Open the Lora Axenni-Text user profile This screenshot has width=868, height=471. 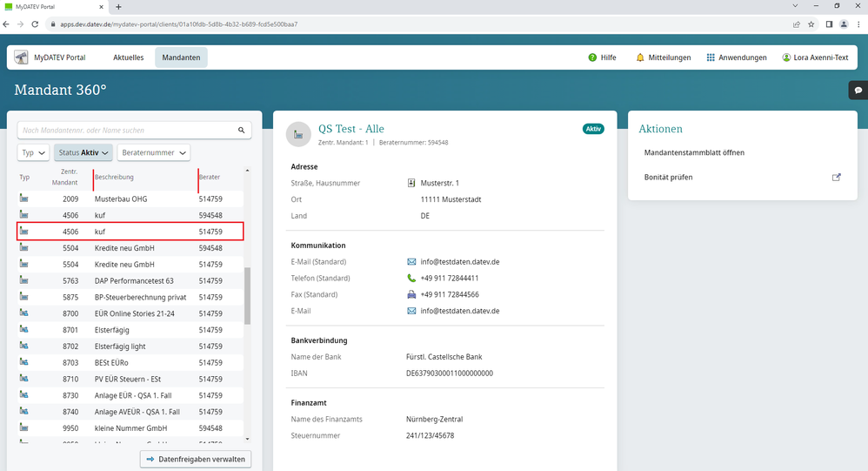(815, 57)
